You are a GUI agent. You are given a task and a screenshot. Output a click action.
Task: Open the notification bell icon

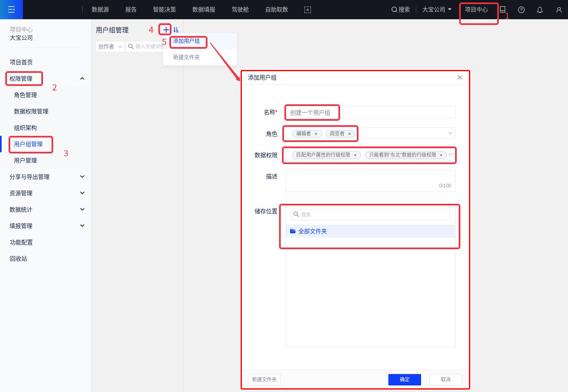[540, 10]
